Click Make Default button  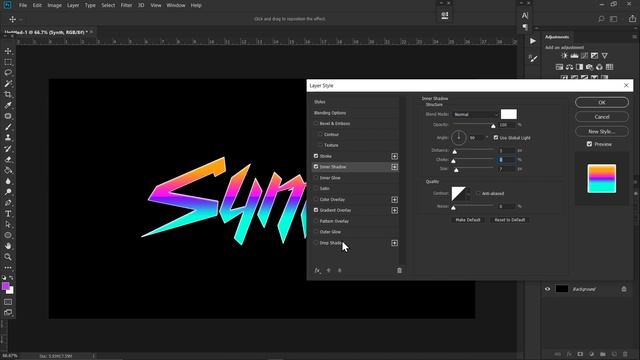[468, 220]
